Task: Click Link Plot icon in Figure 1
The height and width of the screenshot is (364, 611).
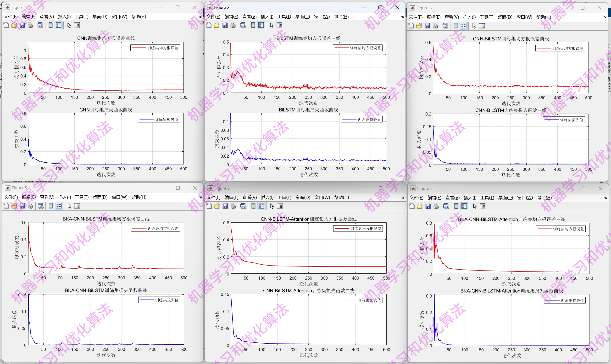Action: pyautogui.click(x=40, y=25)
